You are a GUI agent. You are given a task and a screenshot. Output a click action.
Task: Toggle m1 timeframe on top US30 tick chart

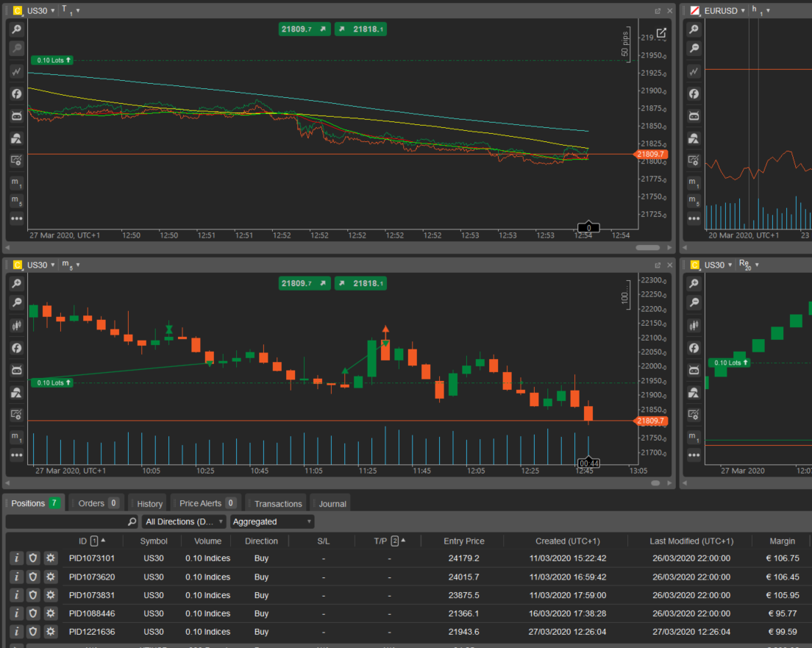pyautogui.click(x=17, y=183)
